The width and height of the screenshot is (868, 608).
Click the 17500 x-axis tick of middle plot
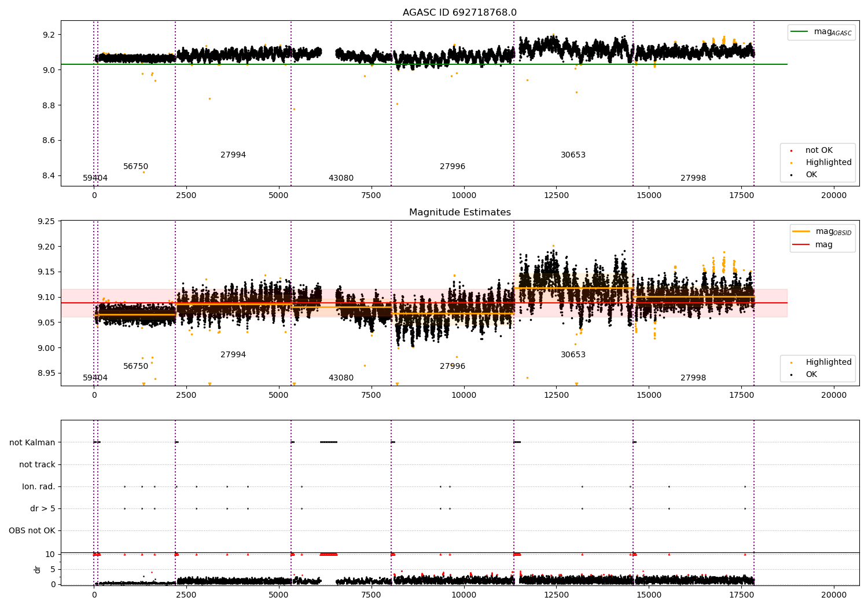tap(741, 395)
